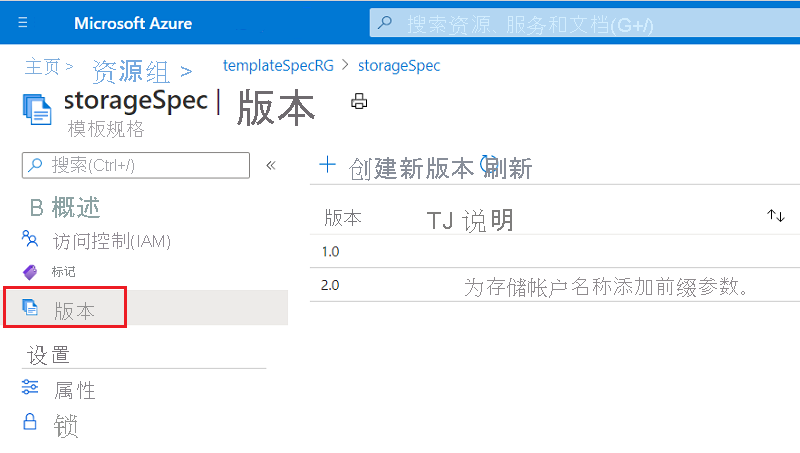Click the storageSpec template spec icon

coord(37,109)
